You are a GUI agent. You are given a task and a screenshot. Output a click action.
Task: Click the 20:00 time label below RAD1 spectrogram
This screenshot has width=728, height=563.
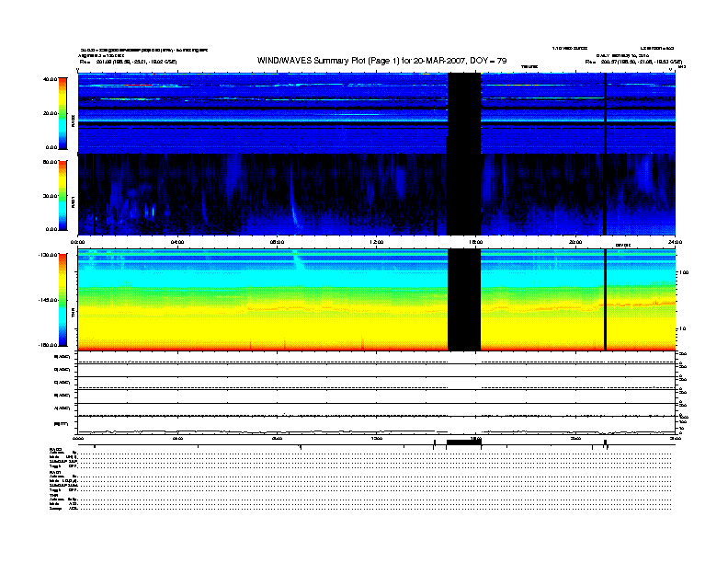pyautogui.click(x=575, y=242)
